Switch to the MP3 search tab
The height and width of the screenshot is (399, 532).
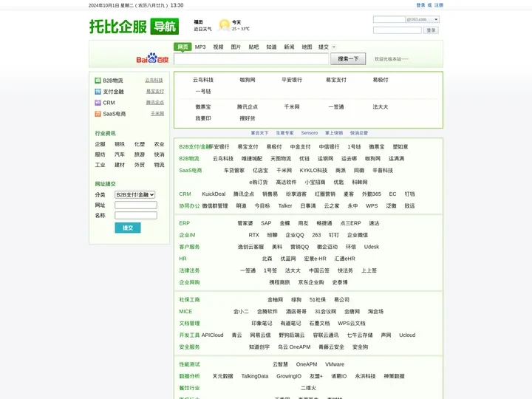click(x=200, y=47)
